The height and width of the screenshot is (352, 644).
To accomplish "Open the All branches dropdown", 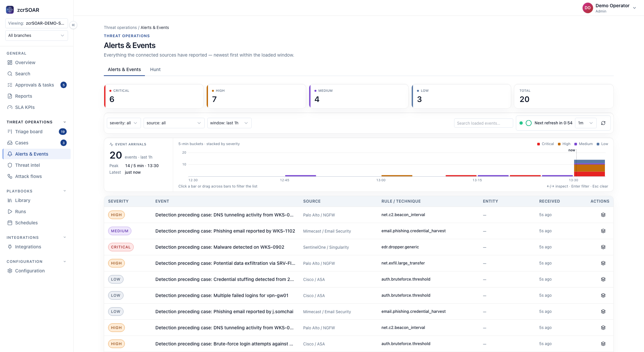I will [x=36, y=36].
